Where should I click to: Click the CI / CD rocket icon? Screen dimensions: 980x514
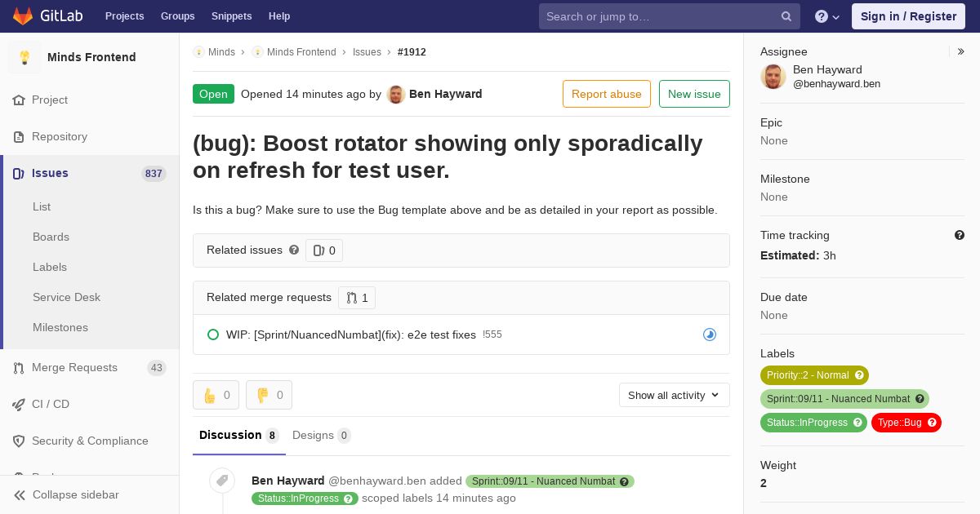[19, 405]
